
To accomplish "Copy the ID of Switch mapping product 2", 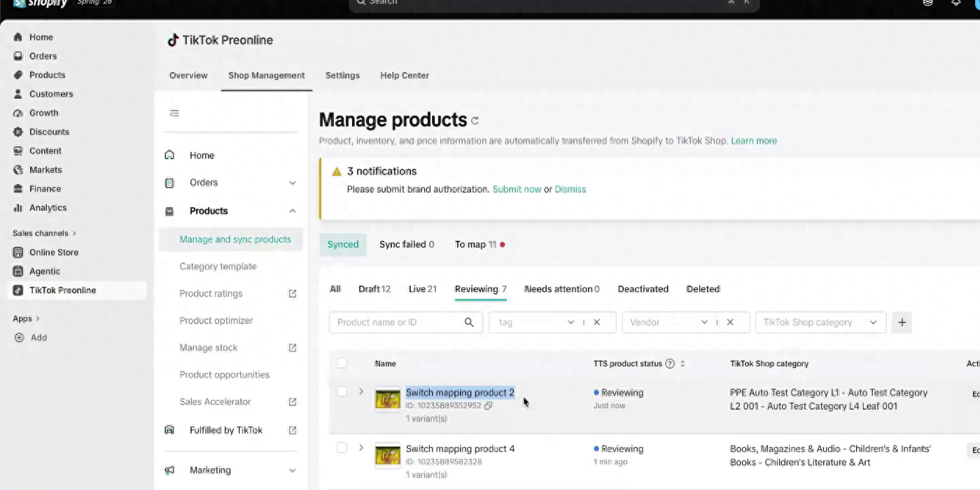I will click(488, 405).
